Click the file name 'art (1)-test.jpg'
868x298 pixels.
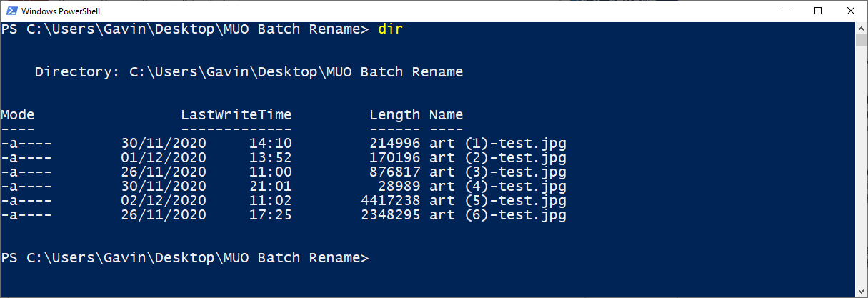tap(497, 143)
